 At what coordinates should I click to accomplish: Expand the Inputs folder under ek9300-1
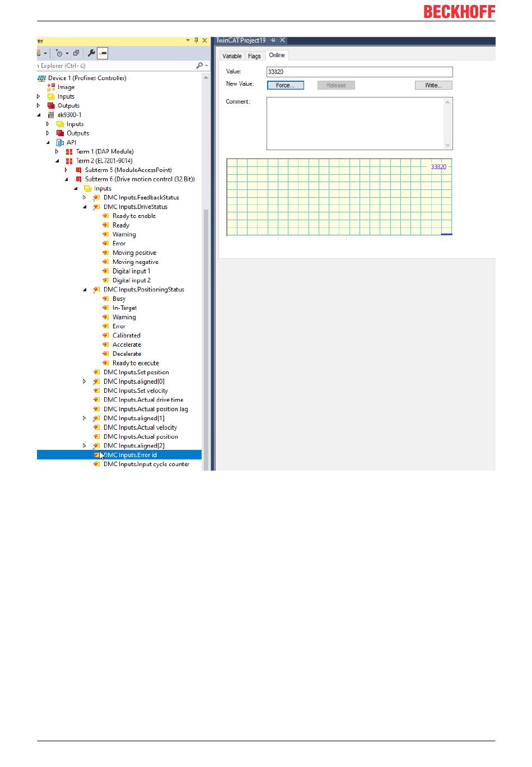pyautogui.click(x=48, y=124)
